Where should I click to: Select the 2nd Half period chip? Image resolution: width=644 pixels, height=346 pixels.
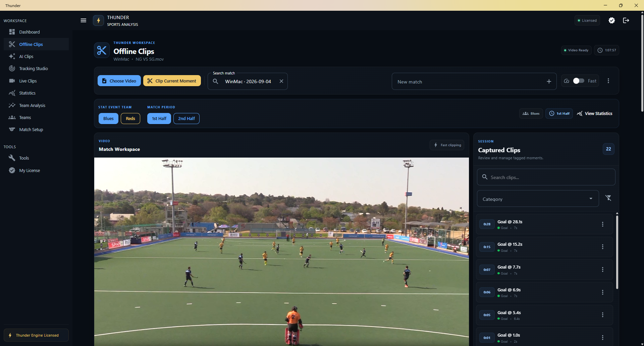[x=186, y=118]
